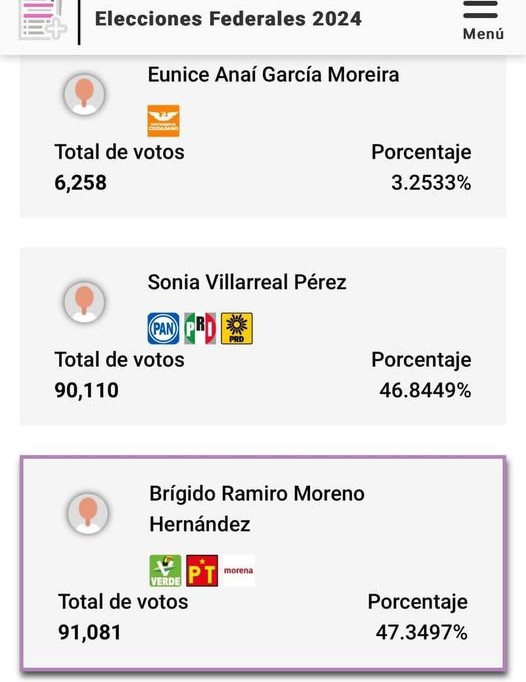Click the Movimiento Ciudadano orange party logo

click(163, 121)
